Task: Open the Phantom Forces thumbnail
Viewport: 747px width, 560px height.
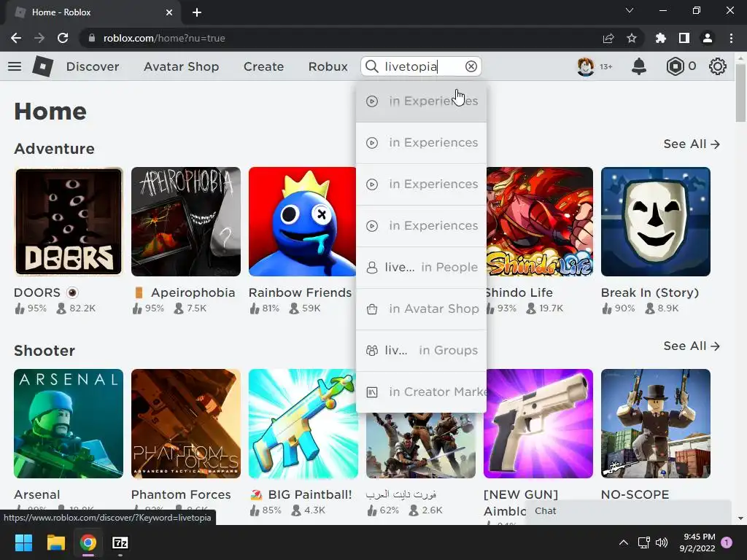Action: [x=186, y=424]
